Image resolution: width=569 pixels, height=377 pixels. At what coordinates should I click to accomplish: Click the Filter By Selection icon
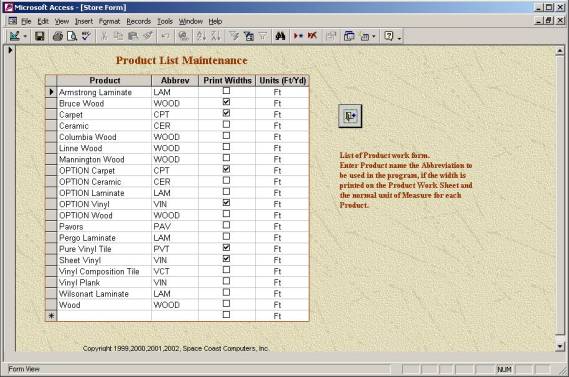[234, 36]
